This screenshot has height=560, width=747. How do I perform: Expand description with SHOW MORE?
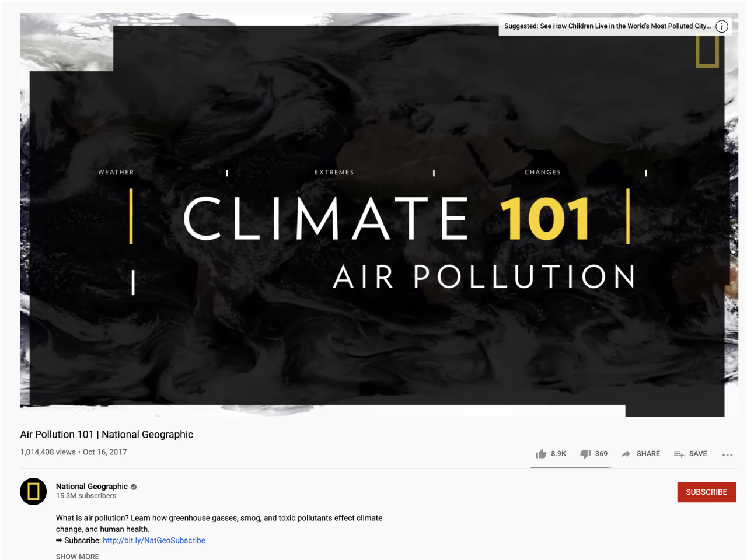[x=78, y=556]
